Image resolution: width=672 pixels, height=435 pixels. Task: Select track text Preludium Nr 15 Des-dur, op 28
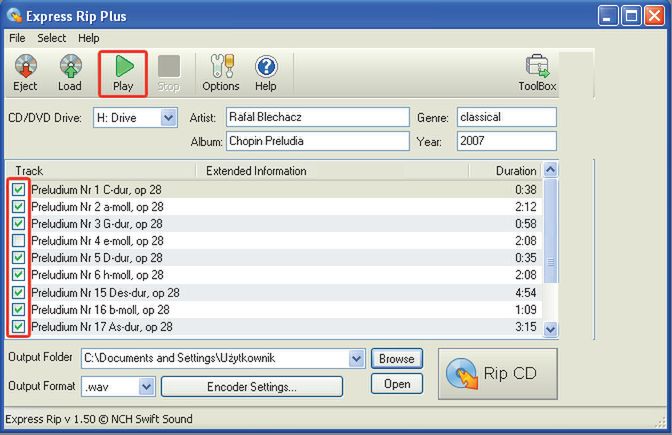pos(105,293)
